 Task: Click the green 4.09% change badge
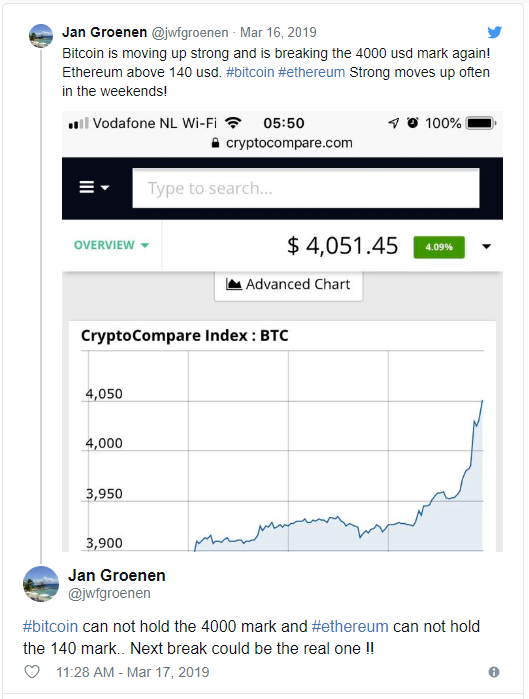(439, 247)
